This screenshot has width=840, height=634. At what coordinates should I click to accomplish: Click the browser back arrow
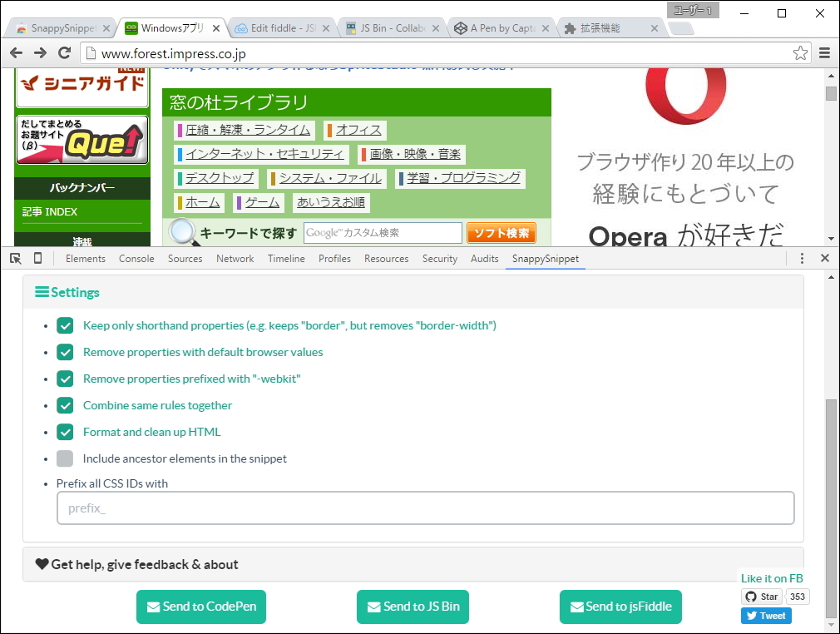(x=17, y=52)
